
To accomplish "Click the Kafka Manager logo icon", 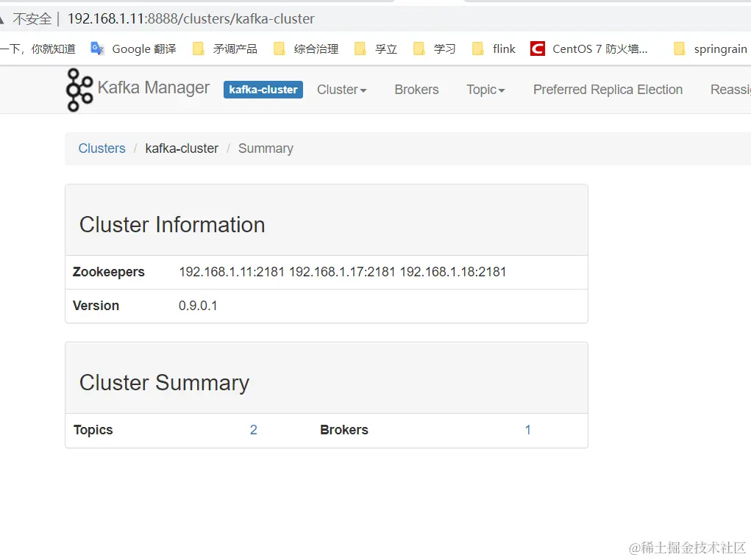I will 79,90.
